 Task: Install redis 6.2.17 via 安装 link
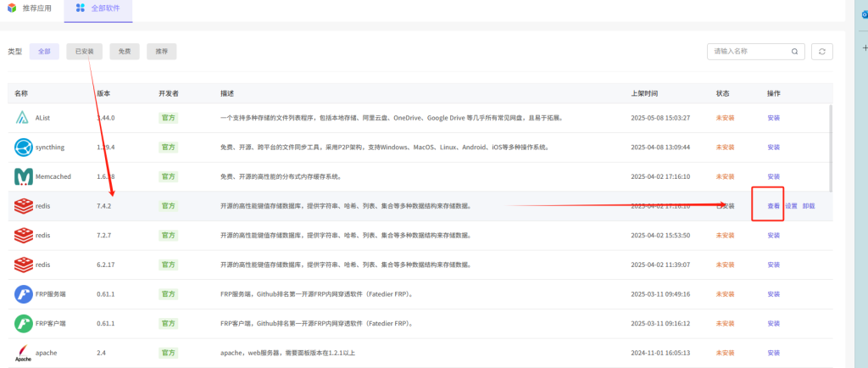click(x=773, y=265)
